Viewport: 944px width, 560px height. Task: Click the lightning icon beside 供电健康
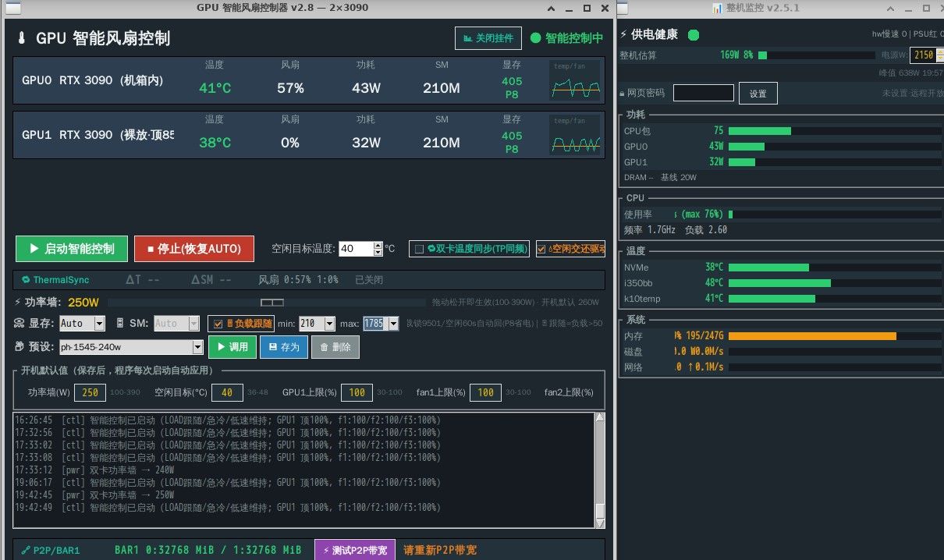(623, 35)
